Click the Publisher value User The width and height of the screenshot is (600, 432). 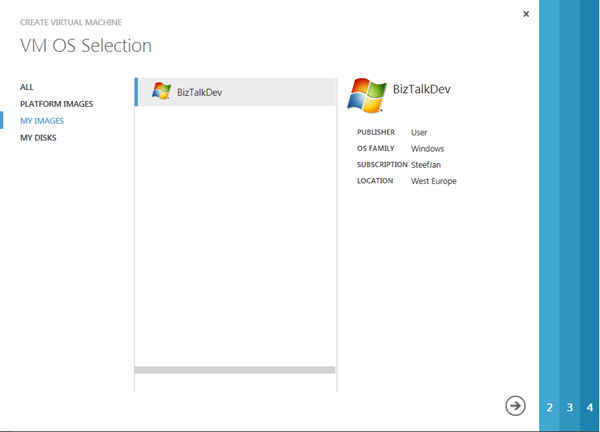419,132
